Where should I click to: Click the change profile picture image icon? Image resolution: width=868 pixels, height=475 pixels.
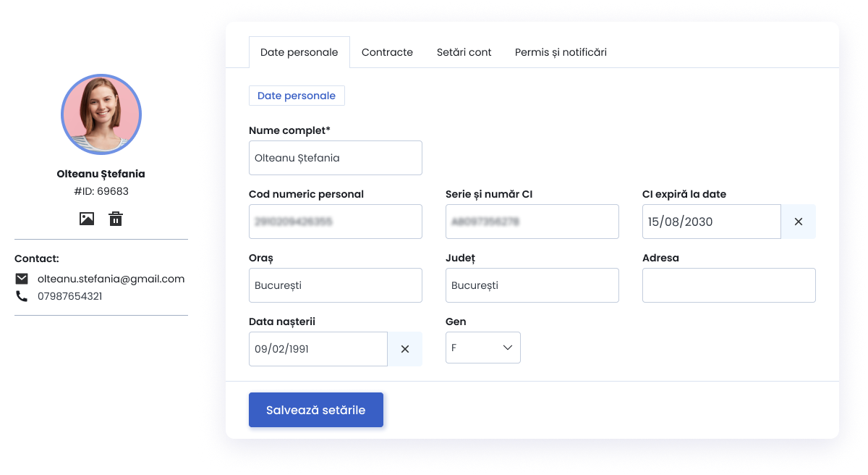click(87, 219)
